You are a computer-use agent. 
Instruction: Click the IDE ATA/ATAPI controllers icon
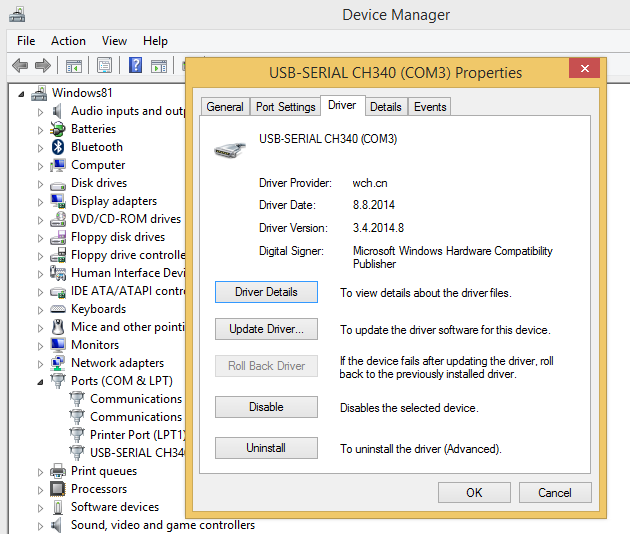click(58, 292)
